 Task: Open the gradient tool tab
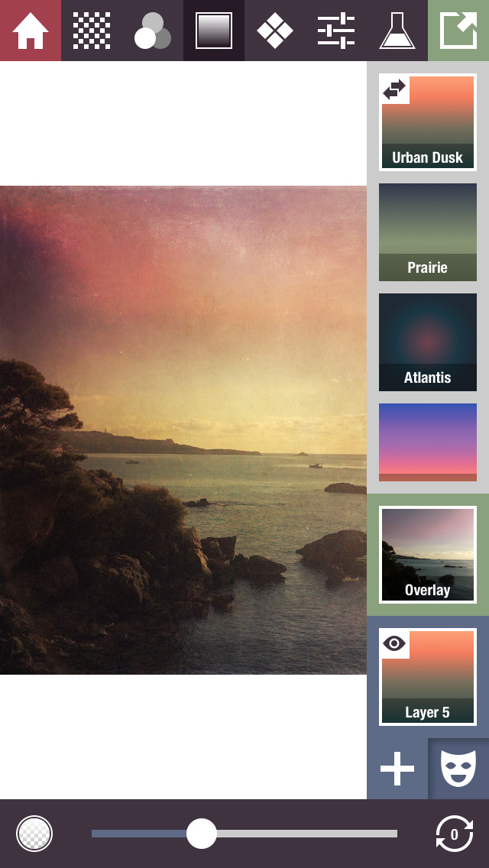(214, 31)
